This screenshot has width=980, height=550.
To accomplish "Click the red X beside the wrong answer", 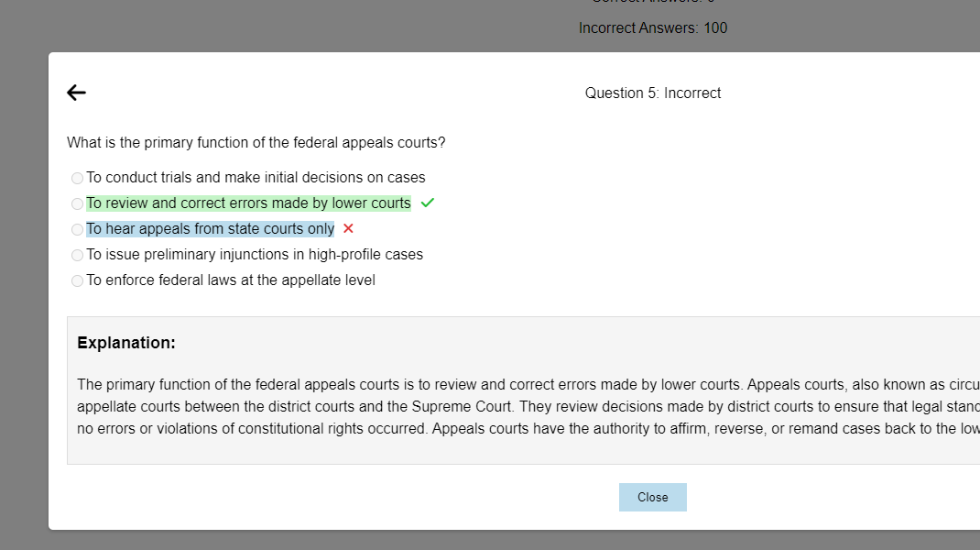I will coord(348,228).
